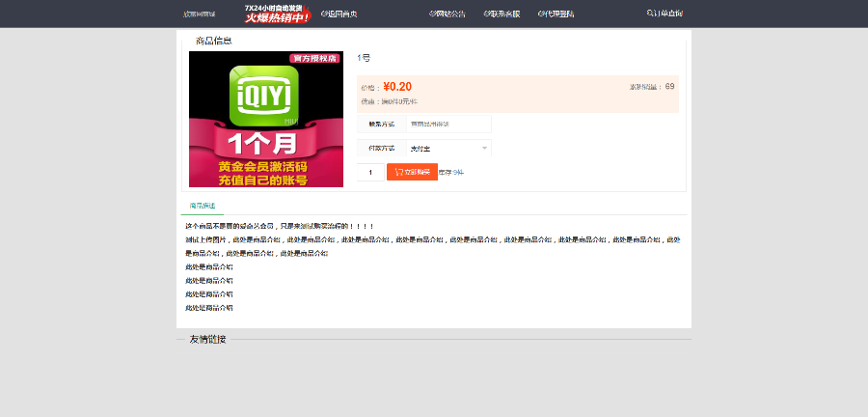
Task: Click the ¥0.20 price text
Action: coord(397,86)
